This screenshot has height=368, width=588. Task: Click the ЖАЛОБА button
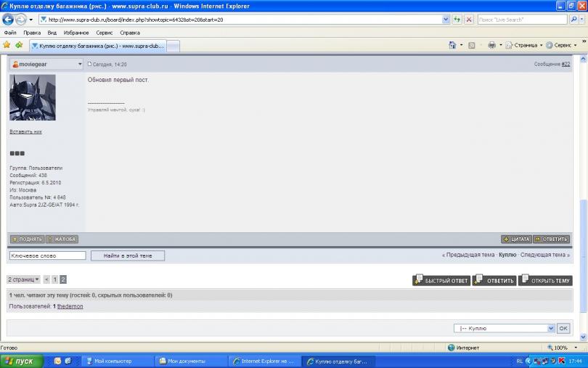coord(62,239)
